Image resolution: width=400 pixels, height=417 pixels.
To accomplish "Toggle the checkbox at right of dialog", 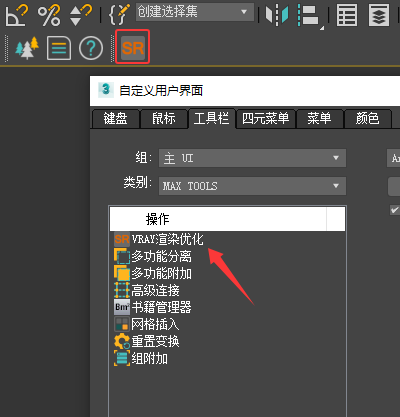I will tap(395, 210).
